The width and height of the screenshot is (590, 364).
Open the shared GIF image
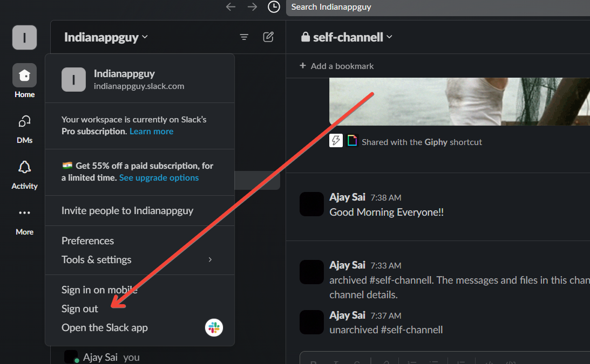[459, 101]
